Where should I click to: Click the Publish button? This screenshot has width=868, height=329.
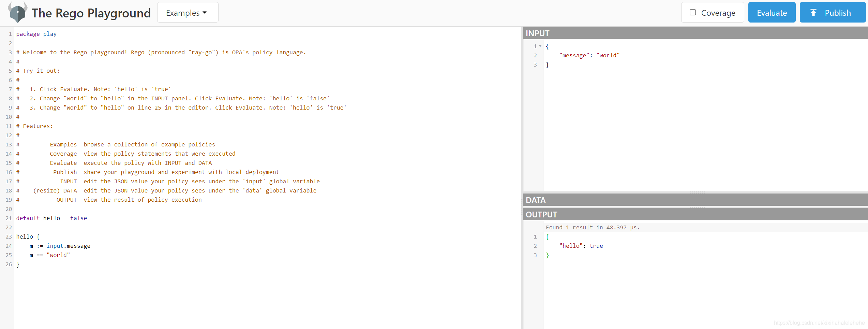point(832,13)
